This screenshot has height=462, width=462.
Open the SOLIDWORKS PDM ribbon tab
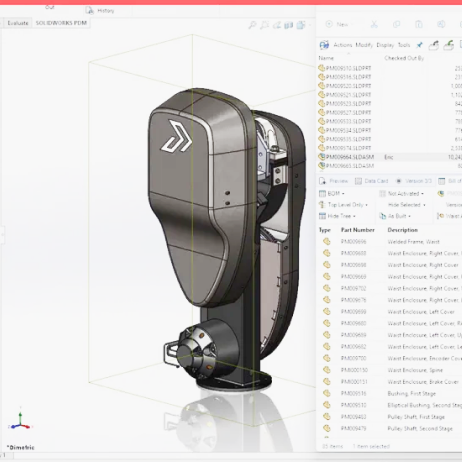pos(61,23)
